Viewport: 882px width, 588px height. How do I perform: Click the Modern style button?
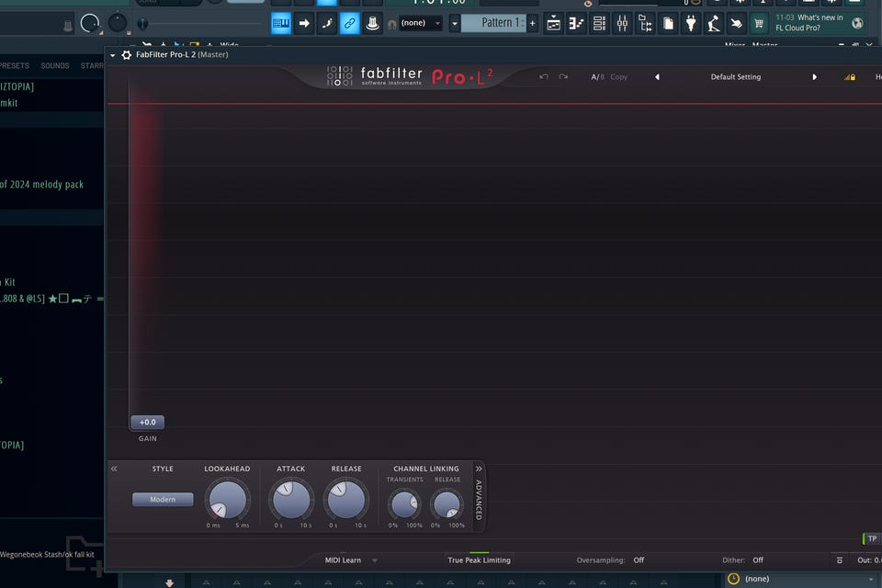coord(163,499)
